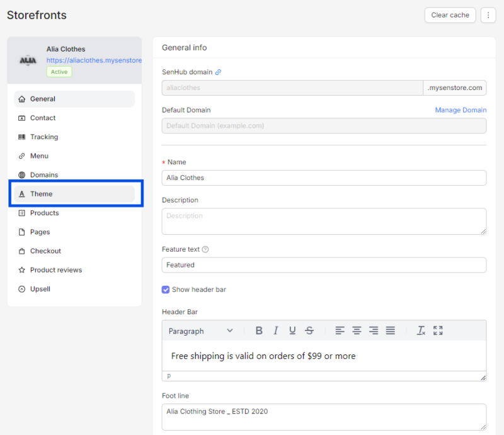Image resolution: width=504 pixels, height=435 pixels.
Task: Open the General settings section
Action: 74,99
